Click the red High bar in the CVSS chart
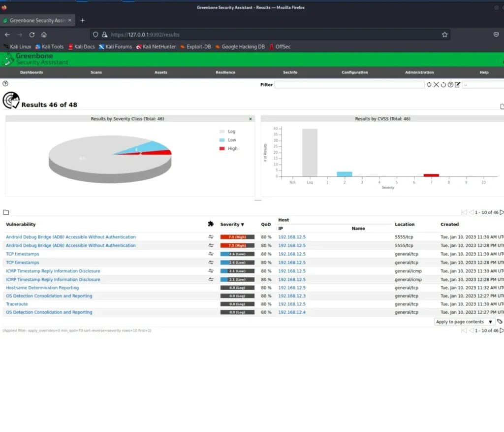Image resolution: width=504 pixels, height=432 pixels. tap(432, 175)
